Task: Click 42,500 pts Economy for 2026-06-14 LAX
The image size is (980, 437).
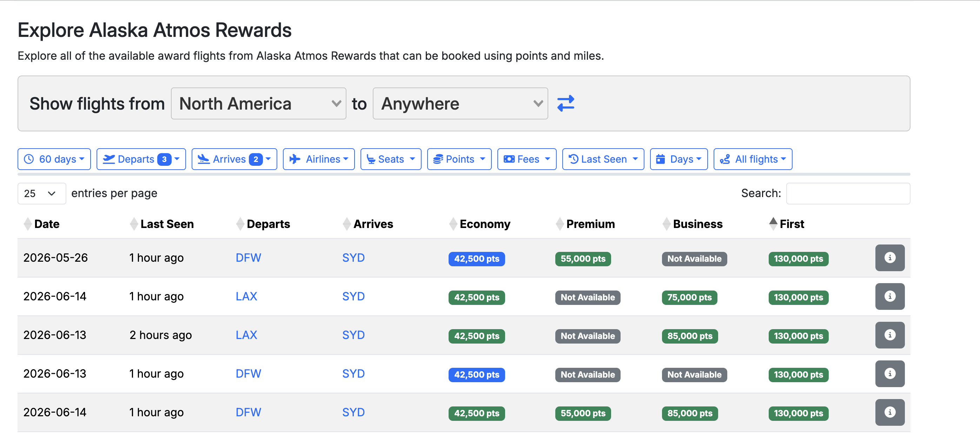Action: point(477,298)
